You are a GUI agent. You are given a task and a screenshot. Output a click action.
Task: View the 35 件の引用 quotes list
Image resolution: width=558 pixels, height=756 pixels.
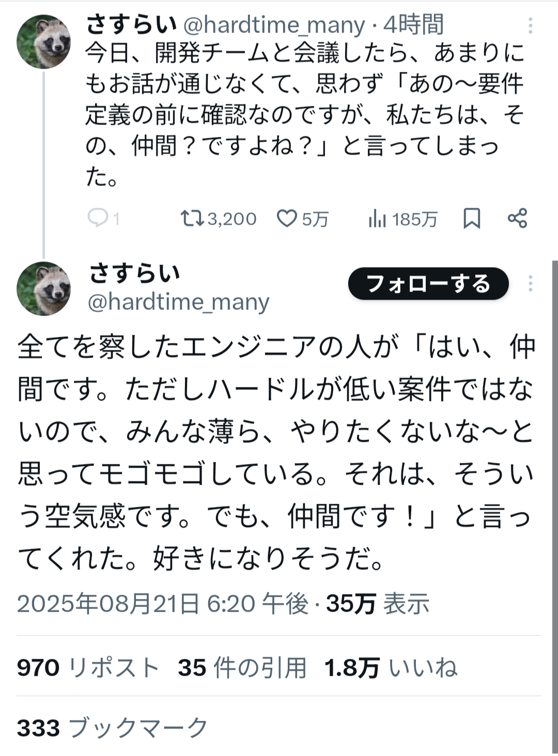(x=242, y=668)
